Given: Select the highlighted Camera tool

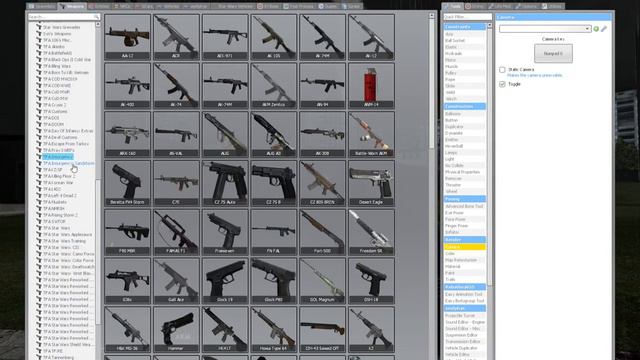Looking at the screenshot, I should (464, 247).
